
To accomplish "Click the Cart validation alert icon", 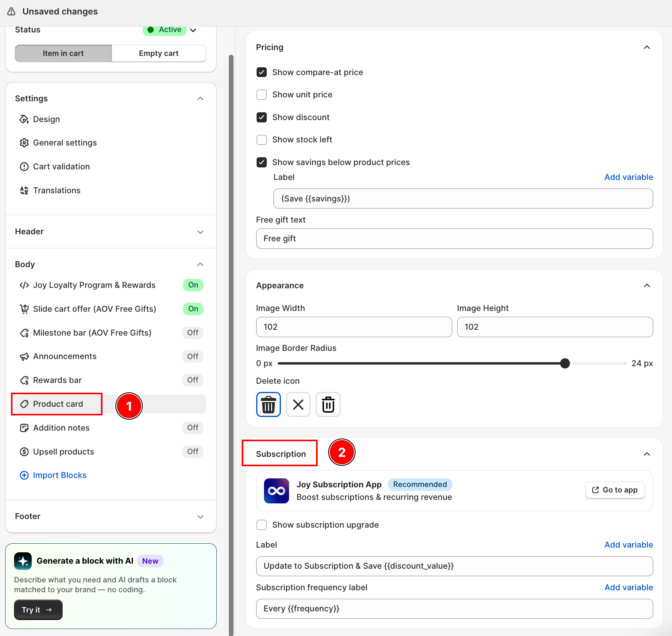I will point(24,167).
